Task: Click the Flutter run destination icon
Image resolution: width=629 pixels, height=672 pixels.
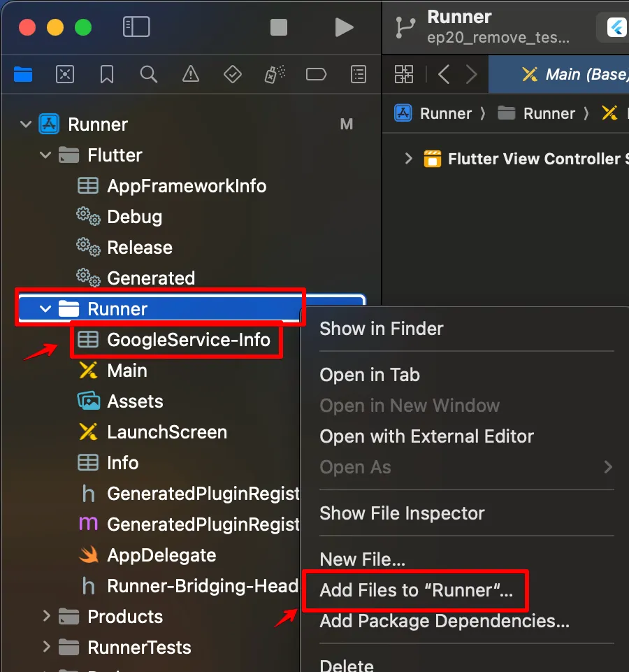Action: point(616,27)
